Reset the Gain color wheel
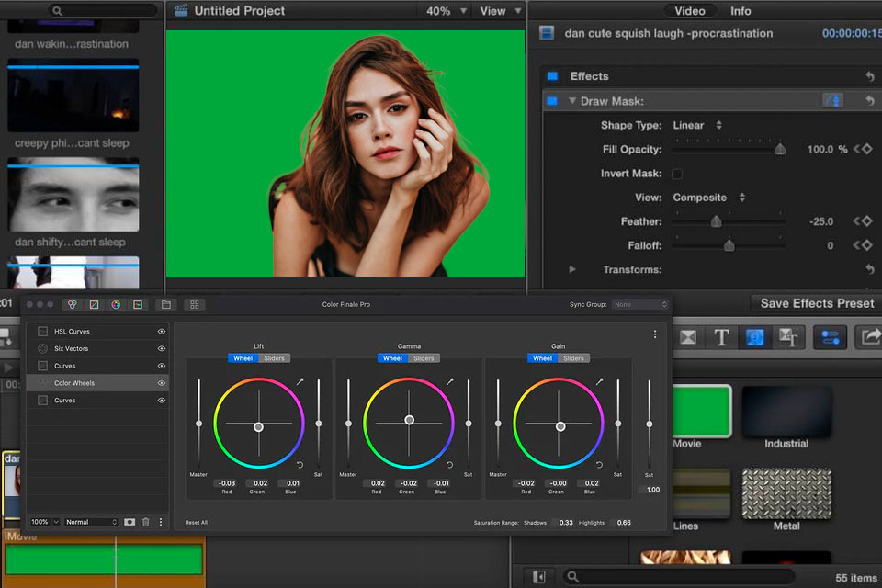882x588 pixels. tap(599, 465)
